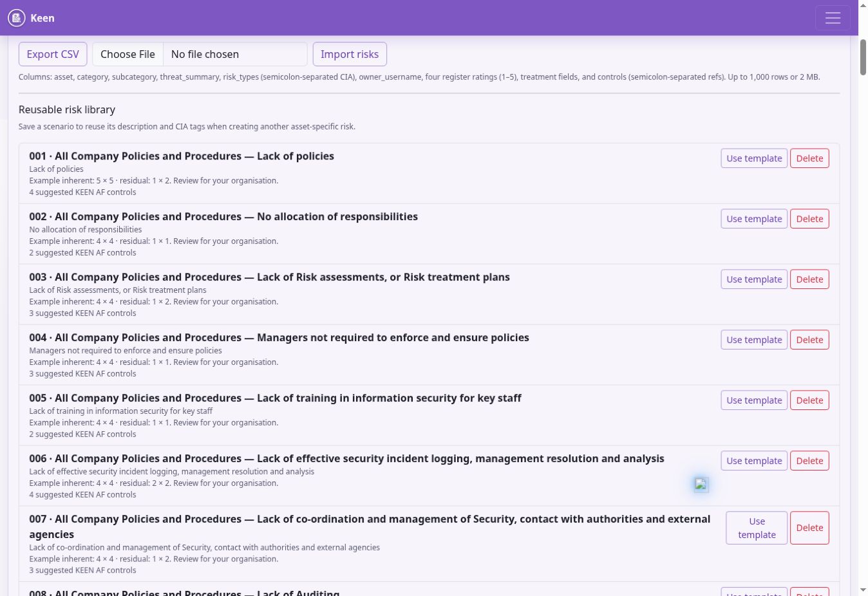Use template for 007 Lack of co-ordination

pos(757,528)
